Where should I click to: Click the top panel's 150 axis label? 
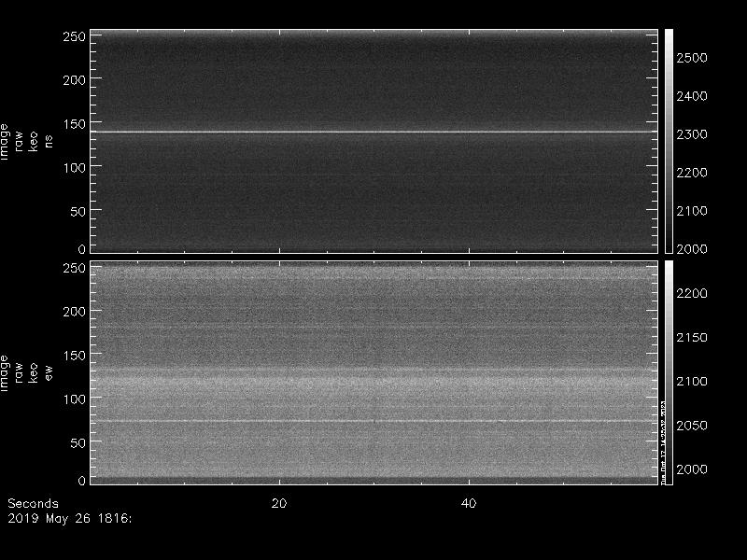[74, 124]
